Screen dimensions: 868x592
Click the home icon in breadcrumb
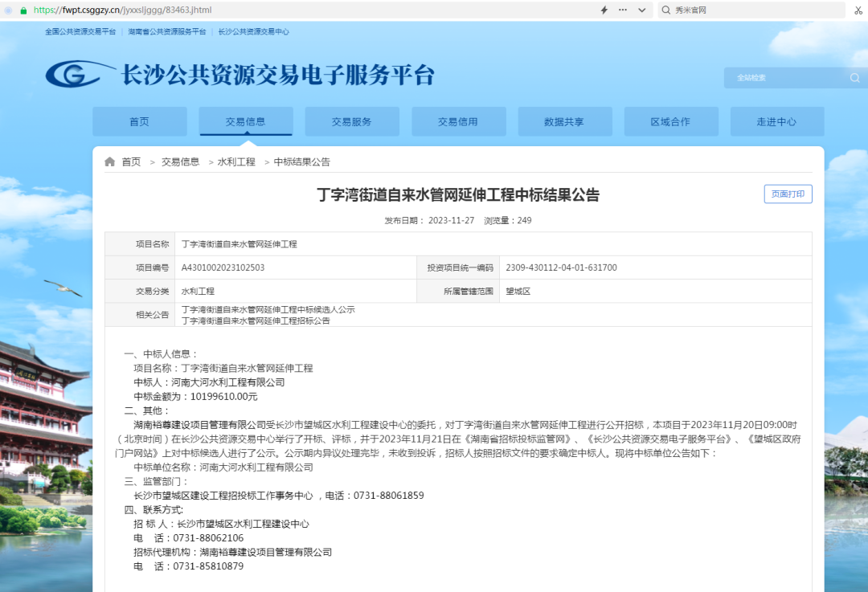(109, 161)
